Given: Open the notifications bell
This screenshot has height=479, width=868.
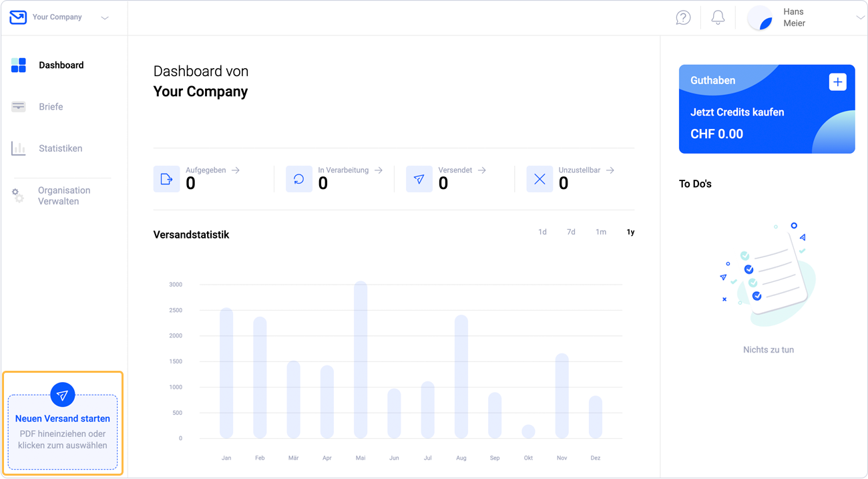Looking at the screenshot, I should (x=718, y=18).
